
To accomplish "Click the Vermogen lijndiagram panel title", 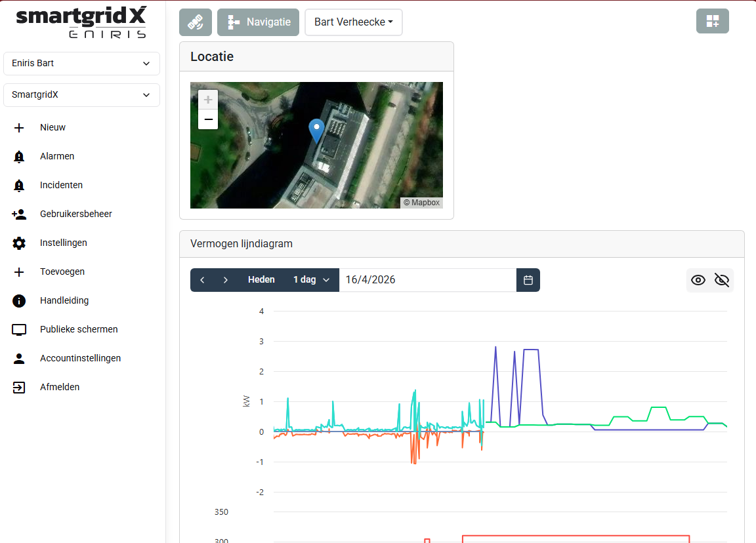I will tap(241, 244).
